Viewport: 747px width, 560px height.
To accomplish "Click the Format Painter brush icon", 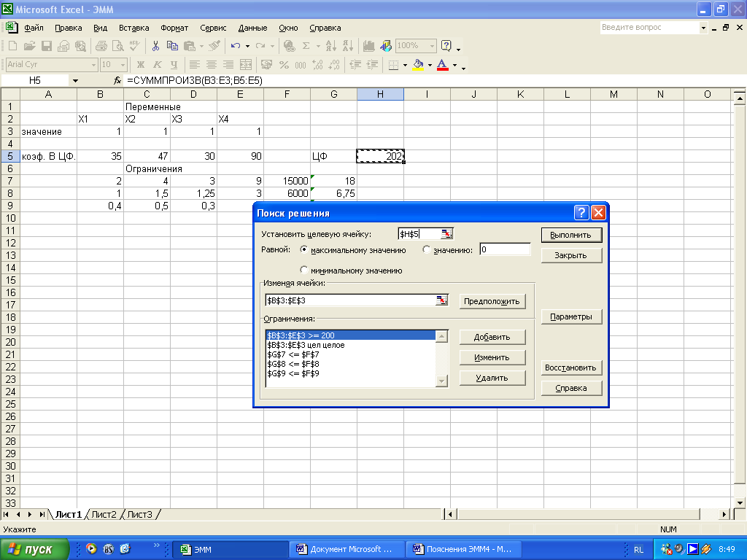I will click(x=214, y=46).
